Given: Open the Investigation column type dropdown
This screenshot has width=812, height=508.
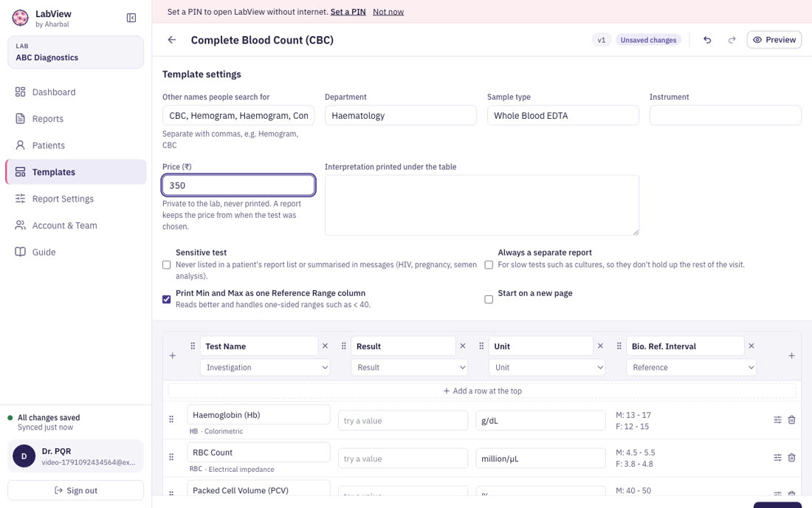Looking at the screenshot, I should tap(265, 367).
